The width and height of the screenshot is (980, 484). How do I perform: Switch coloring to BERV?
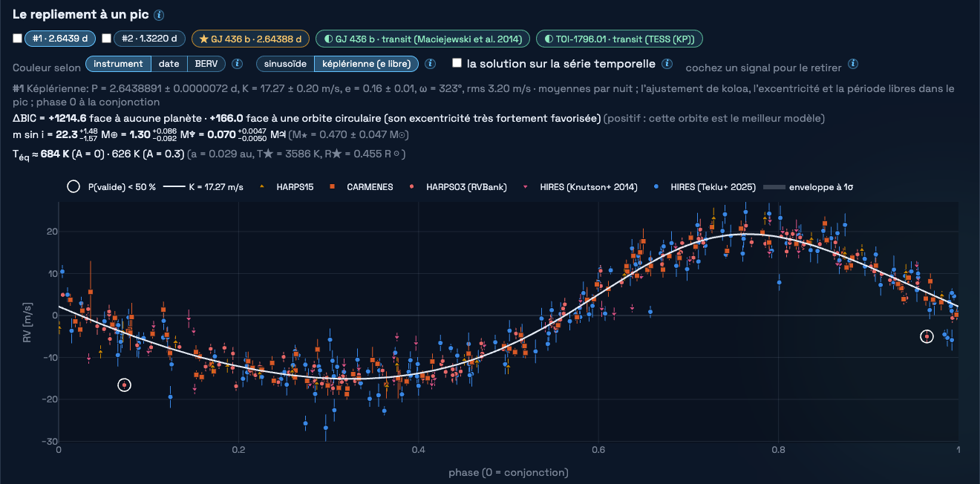point(206,64)
